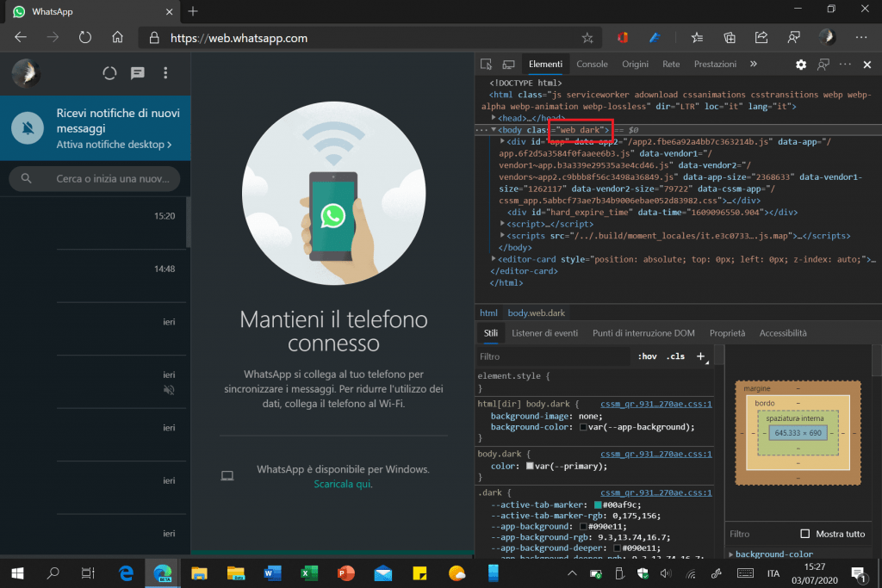Add page to favorites with star icon
This screenshot has height=588, width=882.
coord(587,38)
